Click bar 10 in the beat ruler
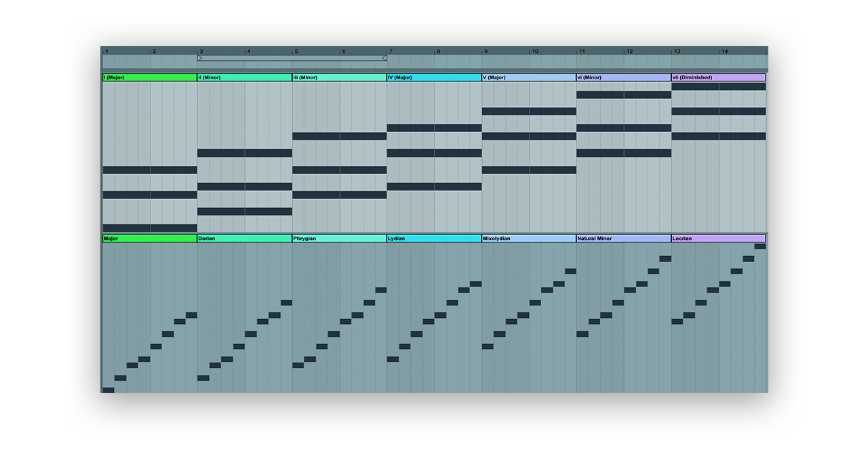 pos(535,51)
